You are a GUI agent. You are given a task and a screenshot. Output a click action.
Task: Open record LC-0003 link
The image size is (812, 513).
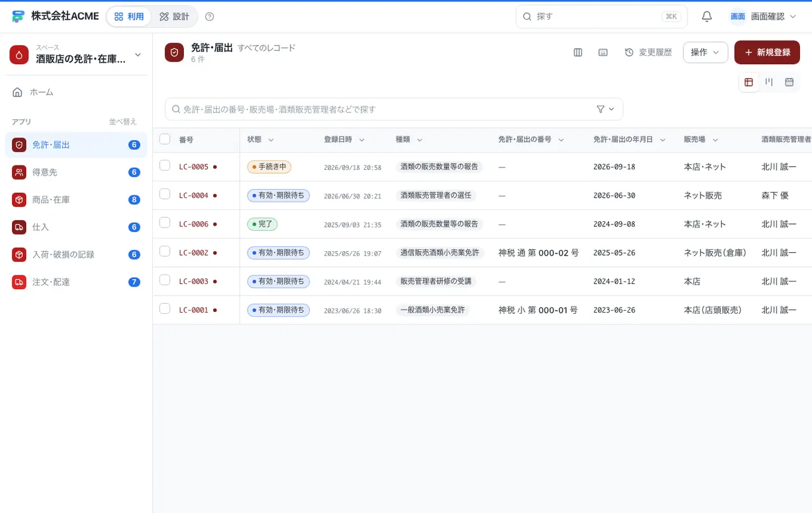tap(193, 282)
